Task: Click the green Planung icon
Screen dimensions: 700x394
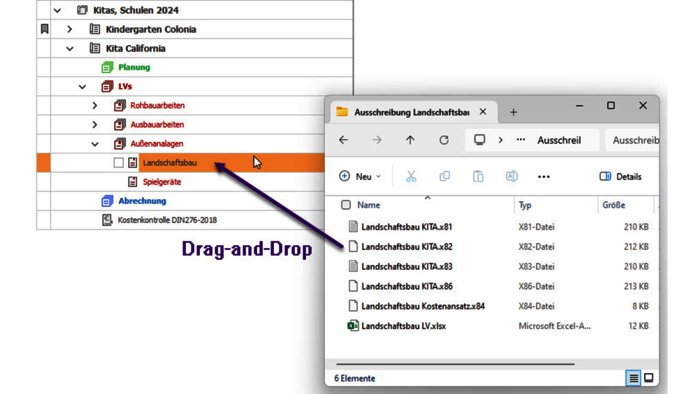Action: (x=107, y=67)
